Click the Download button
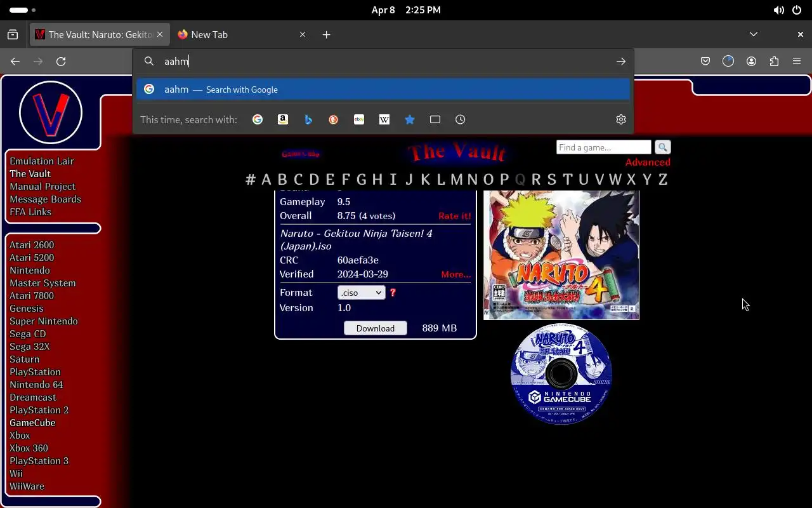This screenshot has width=812, height=508. click(376, 328)
